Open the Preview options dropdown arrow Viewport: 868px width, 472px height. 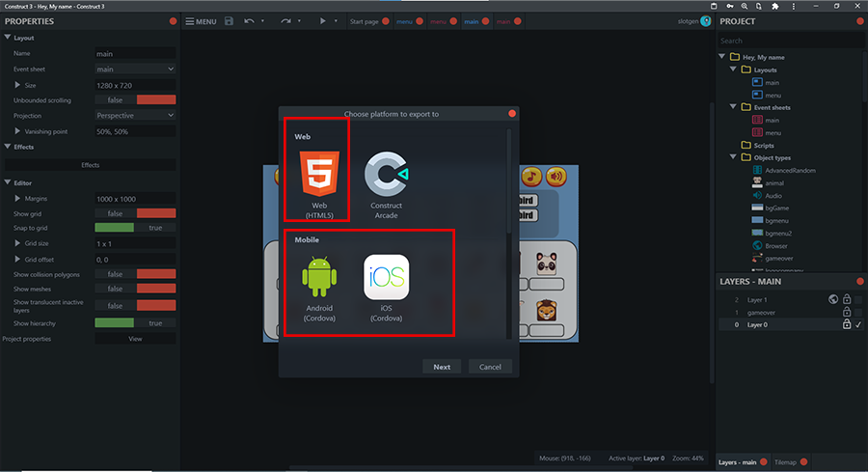(336, 21)
